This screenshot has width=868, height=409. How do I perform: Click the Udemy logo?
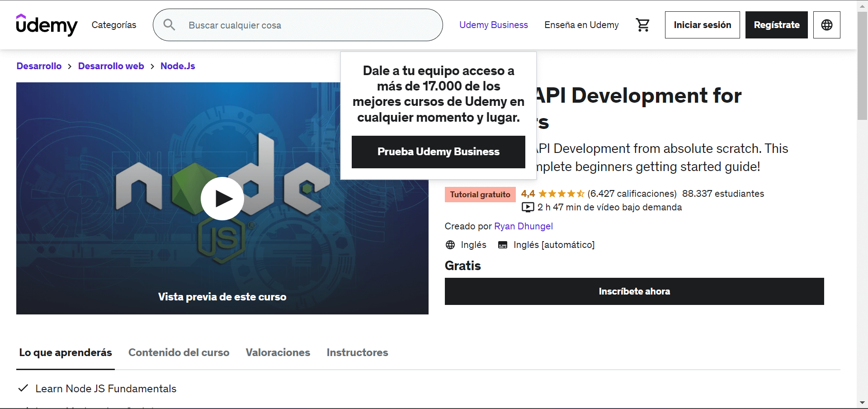[47, 25]
